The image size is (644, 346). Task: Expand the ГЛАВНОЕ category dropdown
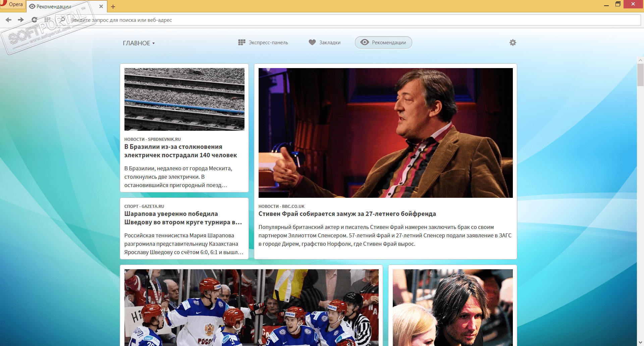(139, 43)
